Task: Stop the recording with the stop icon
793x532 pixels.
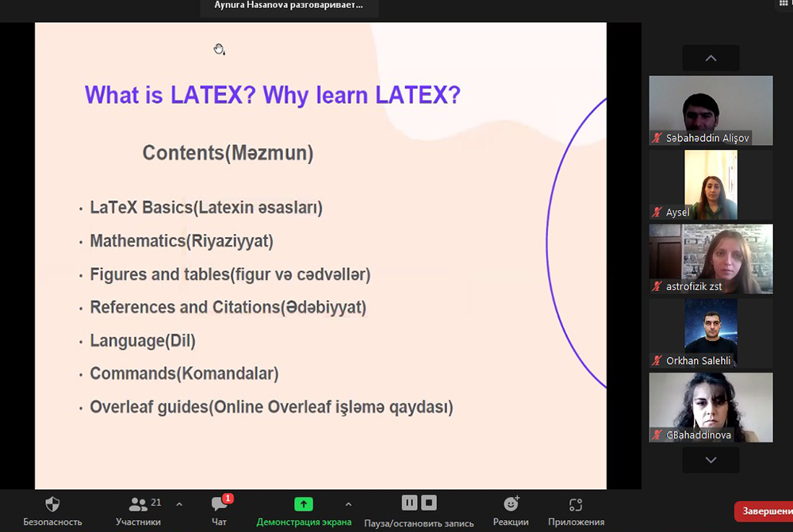Action: pyautogui.click(x=428, y=503)
